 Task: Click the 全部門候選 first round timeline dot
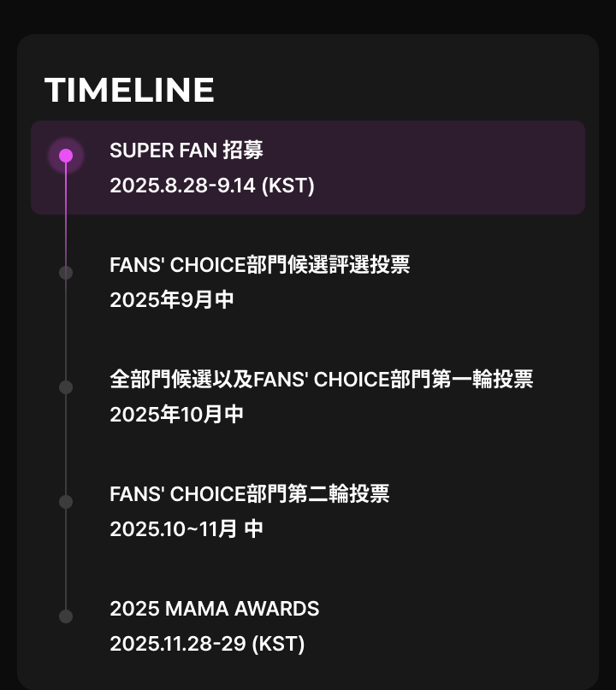click(x=66, y=387)
